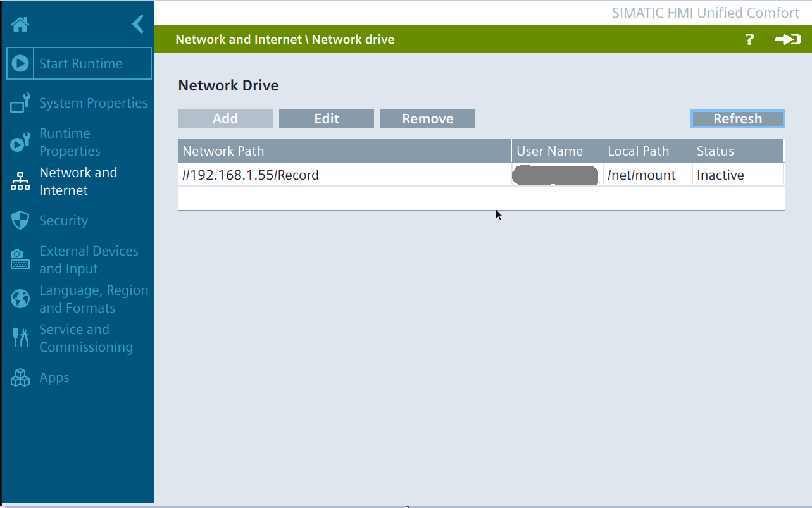Image resolution: width=812 pixels, height=508 pixels.
Task: Open System Properties menu item
Action: point(94,103)
